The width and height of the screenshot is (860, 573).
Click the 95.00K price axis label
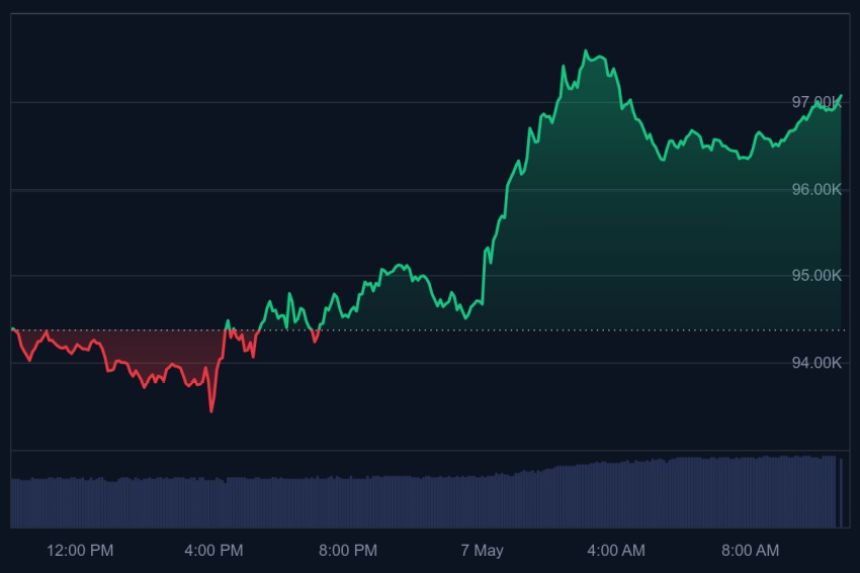click(x=816, y=275)
